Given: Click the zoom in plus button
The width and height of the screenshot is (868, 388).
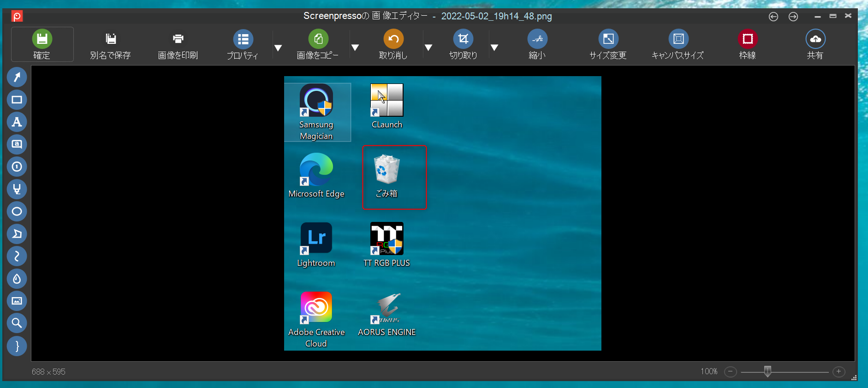Looking at the screenshot, I should 839,371.
